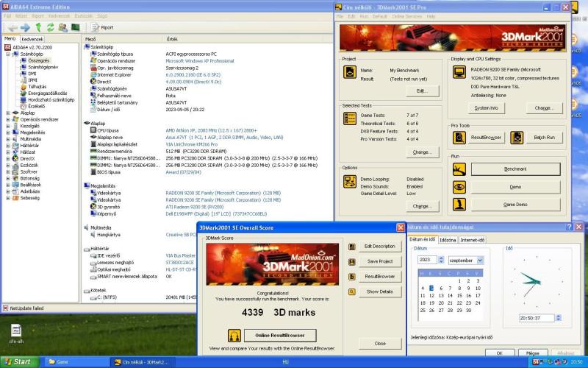
Task: Click the Microsoft Windows XP Professional link
Action: click(200, 61)
